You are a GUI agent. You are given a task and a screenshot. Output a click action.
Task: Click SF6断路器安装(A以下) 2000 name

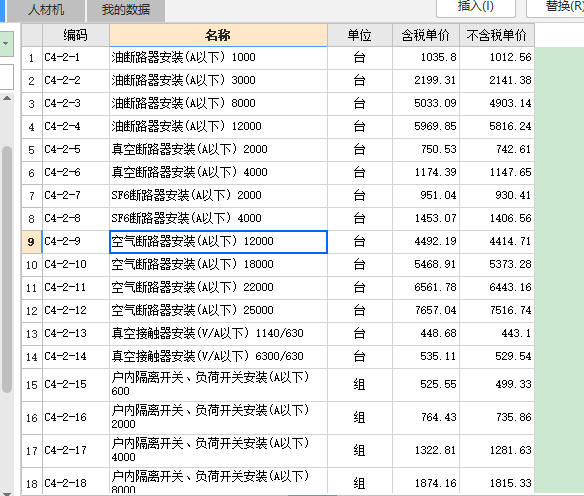tap(218, 195)
